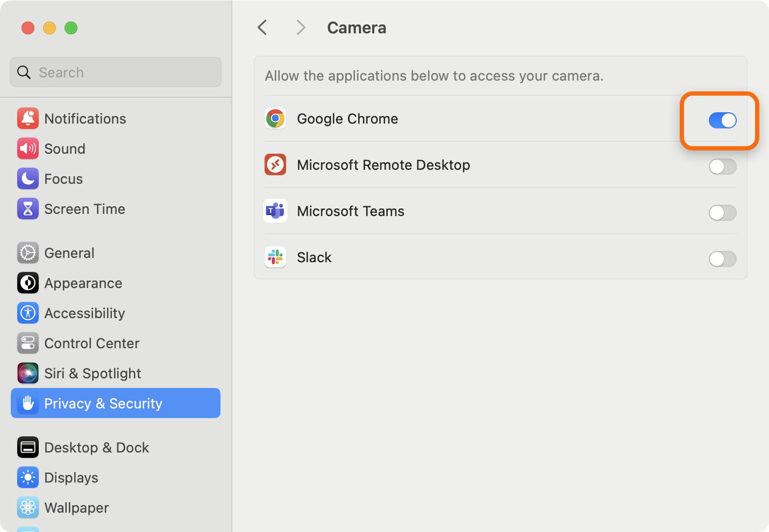Click the Notifications bell icon
769x532 pixels.
(x=28, y=119)
